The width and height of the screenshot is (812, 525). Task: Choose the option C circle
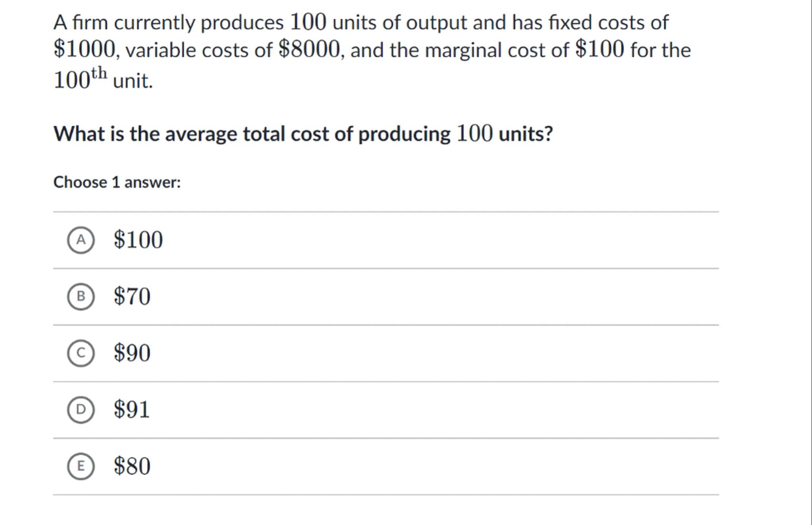tap(81, 353)
